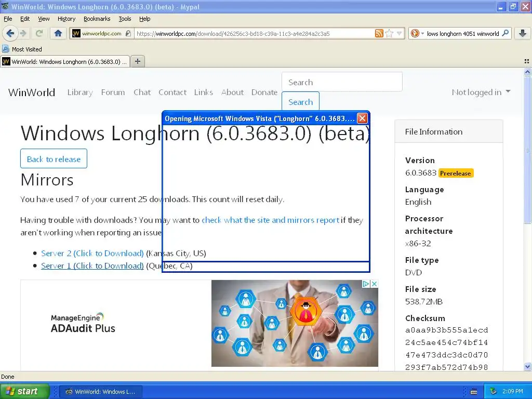Click the Forward arrow navigation button
The height and width of the screenshot is (399, 532).
[x=23, y=33]
